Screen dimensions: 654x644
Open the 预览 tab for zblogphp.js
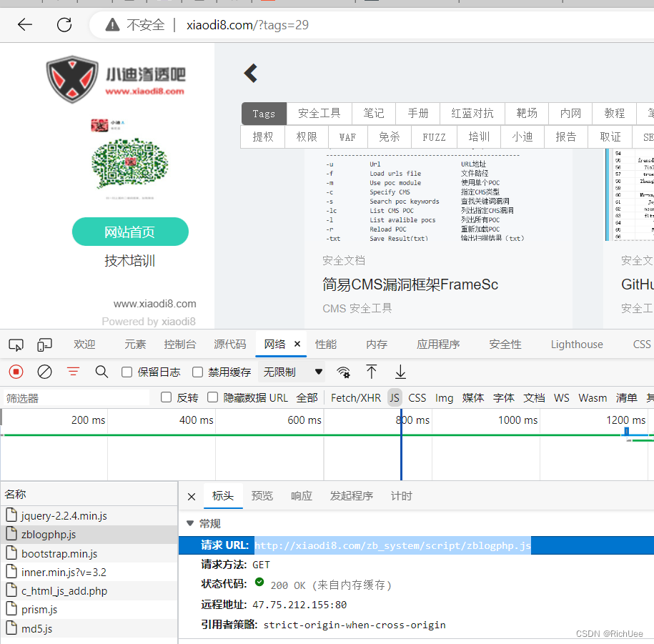pyautogui.click(x=262, y=495)
